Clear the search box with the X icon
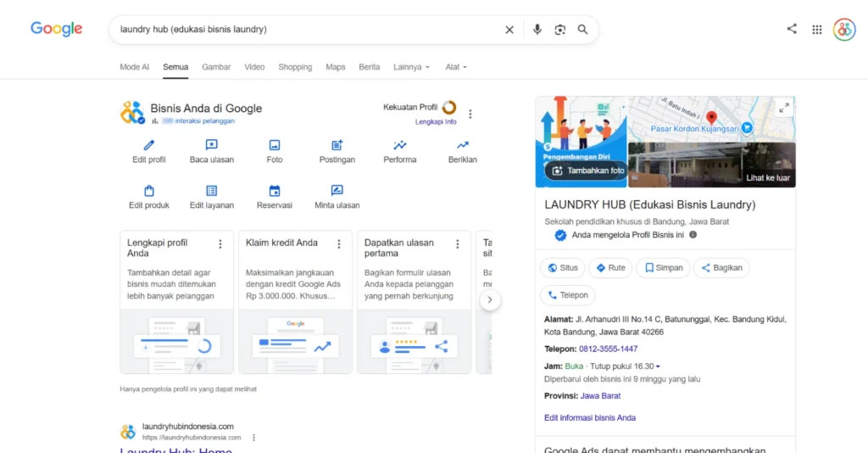868x453 pixels. pyautogui.click(x=509, y=30)
